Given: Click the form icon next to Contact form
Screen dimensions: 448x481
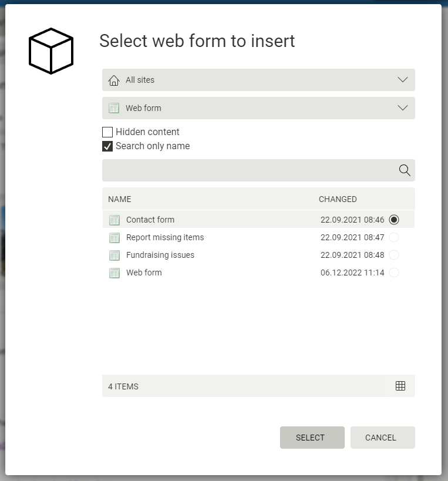Looking at the screenshot, I should coord(114,220).
